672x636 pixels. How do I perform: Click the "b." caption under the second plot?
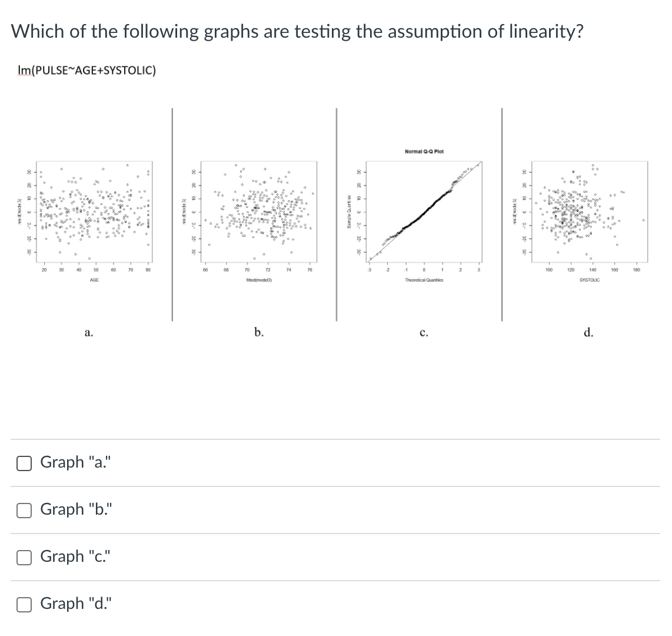(259, 333)
